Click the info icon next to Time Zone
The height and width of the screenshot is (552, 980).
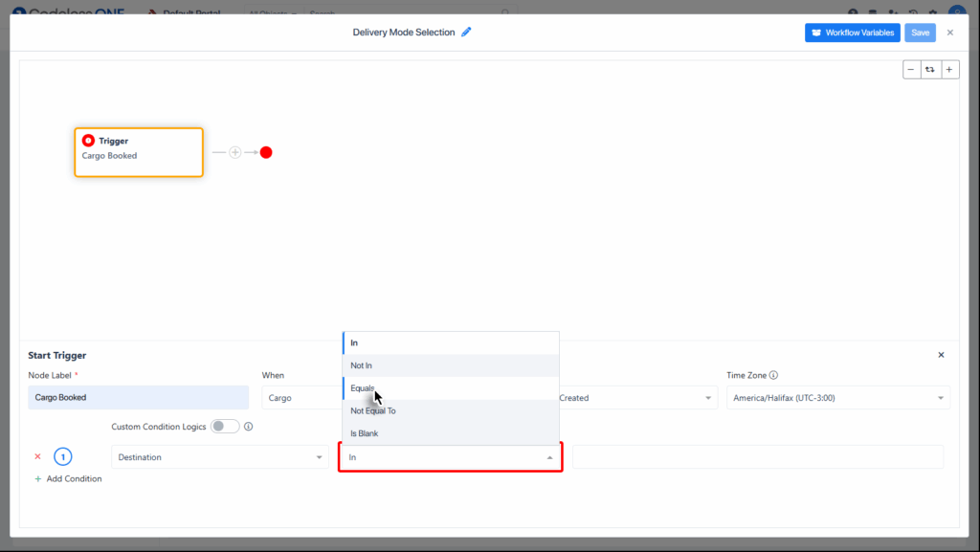point(773,376)
